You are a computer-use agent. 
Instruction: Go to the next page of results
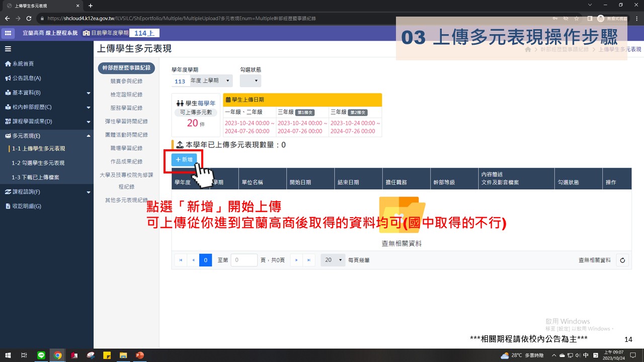297,260
